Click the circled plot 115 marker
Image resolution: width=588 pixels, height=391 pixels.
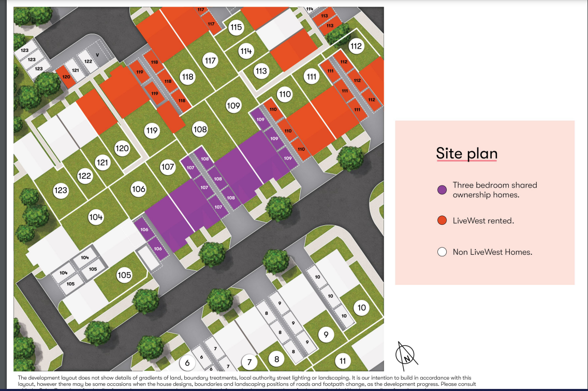click(x=236, y=27)
